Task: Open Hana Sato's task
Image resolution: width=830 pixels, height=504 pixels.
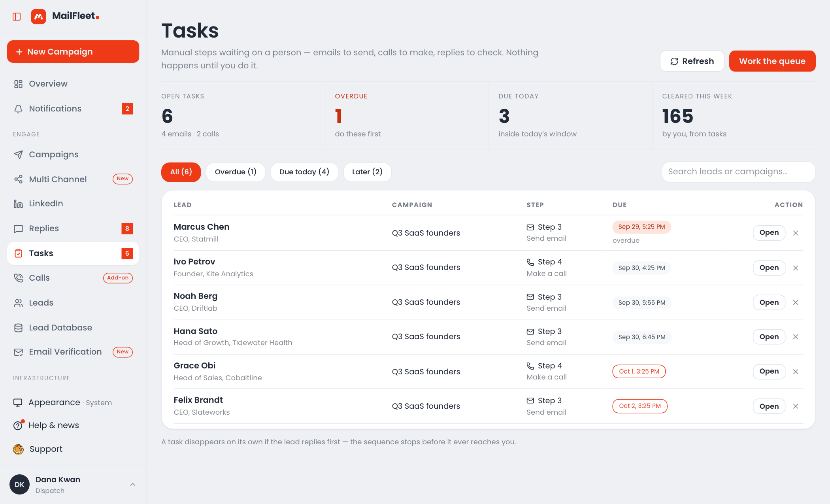Action: click(769, 337)
